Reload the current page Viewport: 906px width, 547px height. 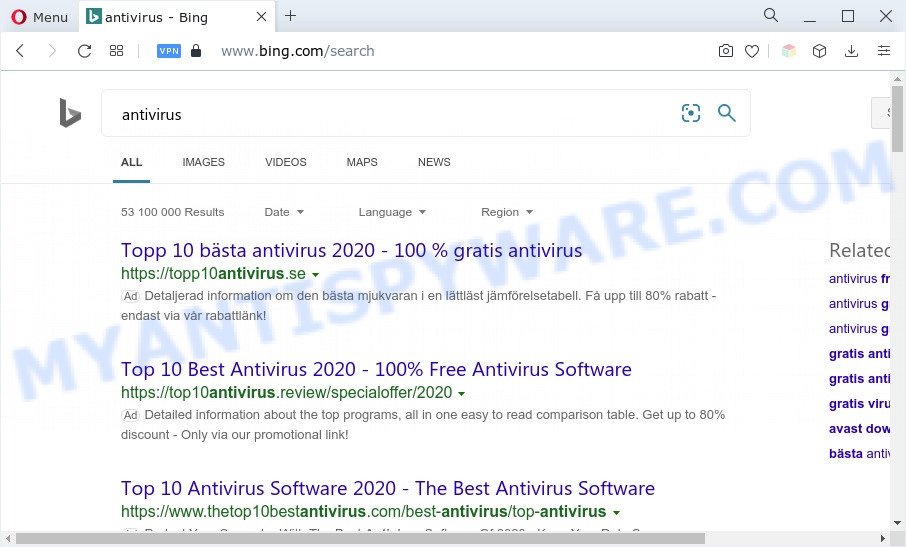pyautogui.click(x=84, y=51)
